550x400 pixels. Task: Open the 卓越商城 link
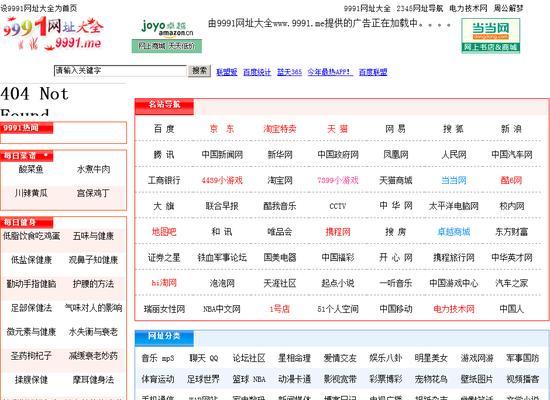coord(453,232)
